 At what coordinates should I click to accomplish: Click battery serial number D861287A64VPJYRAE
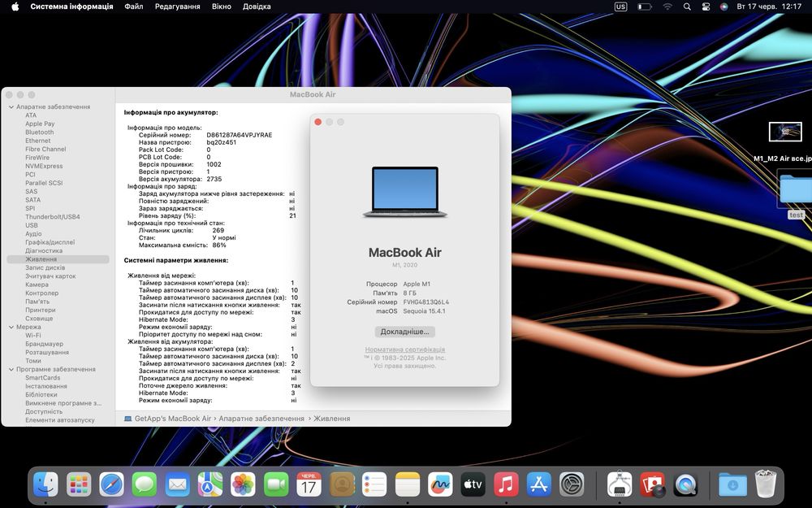pyautogui.click(x=240, y=135)
